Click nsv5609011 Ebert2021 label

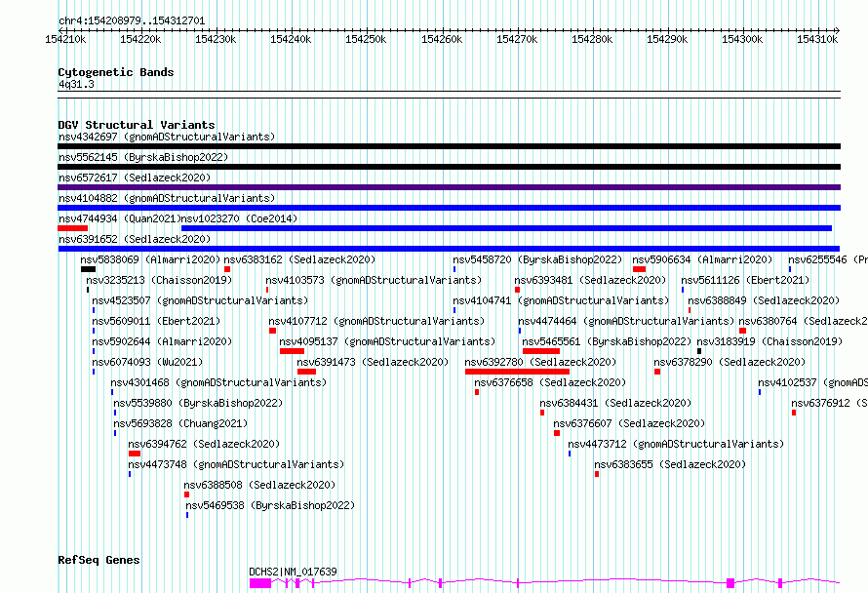[x=157, y=321]
